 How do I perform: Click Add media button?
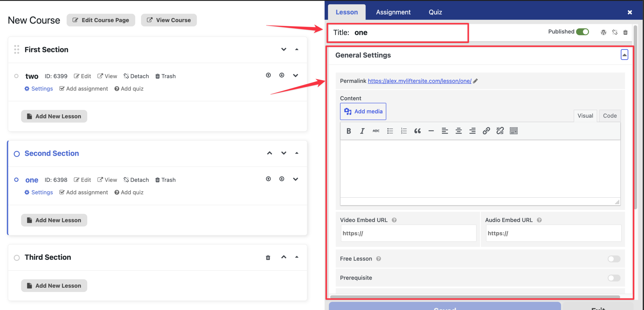[363, 111]
